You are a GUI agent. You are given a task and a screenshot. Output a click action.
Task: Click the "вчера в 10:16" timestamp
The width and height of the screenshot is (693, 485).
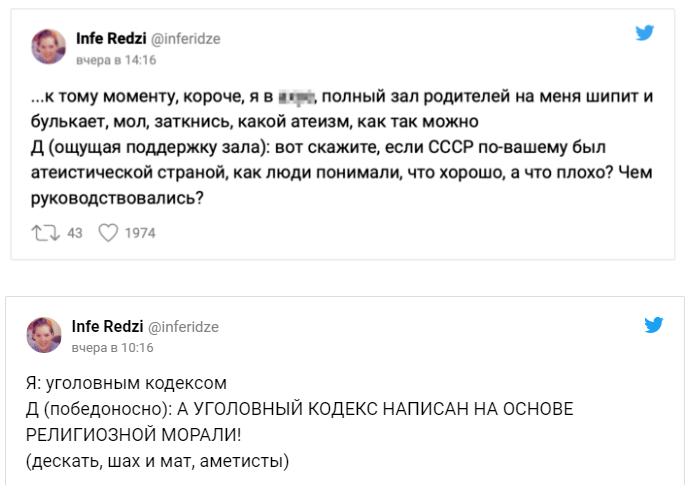113,347
